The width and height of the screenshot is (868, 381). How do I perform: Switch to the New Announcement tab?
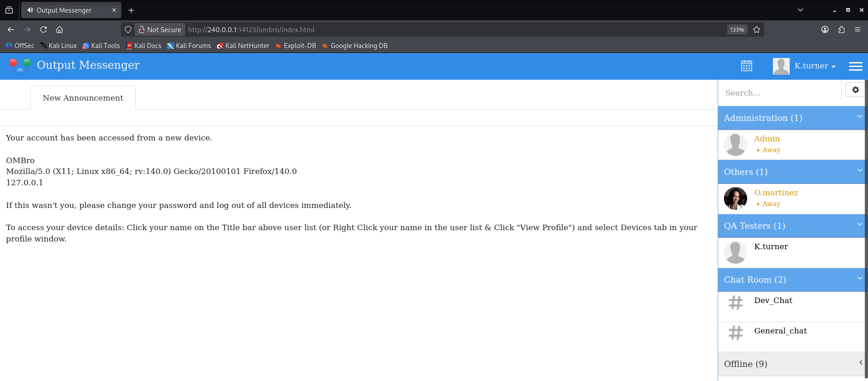coord(83,98)
